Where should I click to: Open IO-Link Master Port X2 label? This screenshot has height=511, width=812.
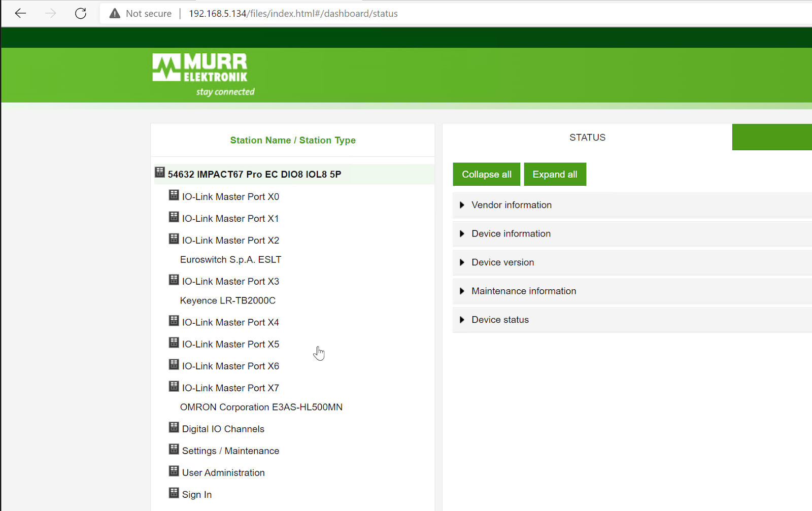click(x=230, y=241)
